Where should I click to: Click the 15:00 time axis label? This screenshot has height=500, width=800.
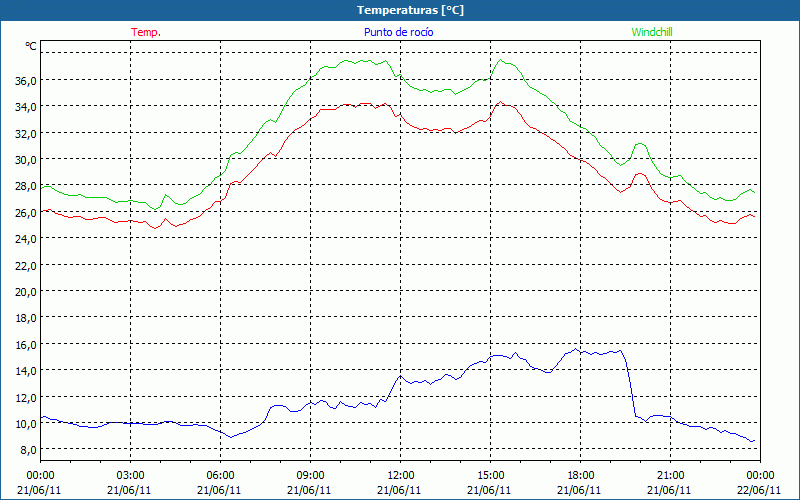coord(490,476)
